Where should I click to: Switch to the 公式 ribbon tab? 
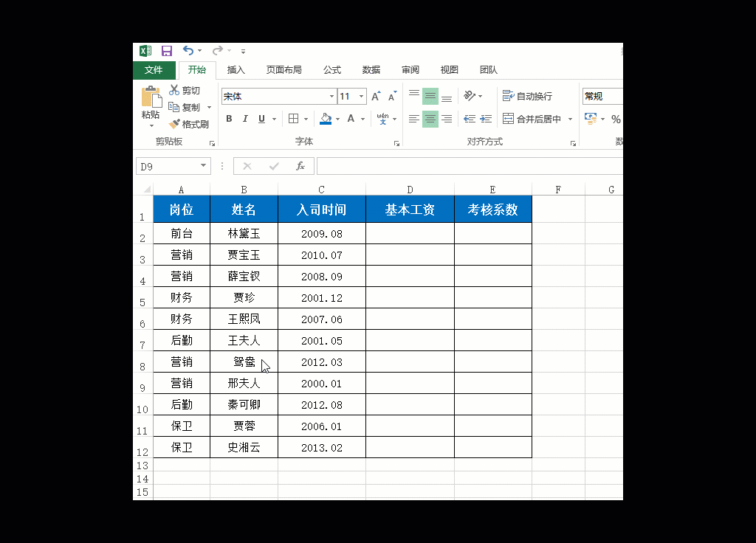[332, 70]
